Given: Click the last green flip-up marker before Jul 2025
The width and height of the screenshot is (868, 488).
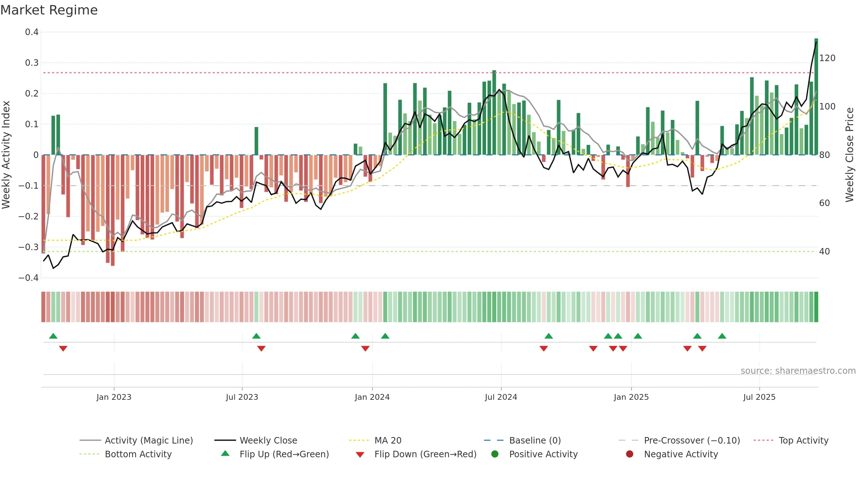Looking at the screenshot, I should click(x=722, y=336).
